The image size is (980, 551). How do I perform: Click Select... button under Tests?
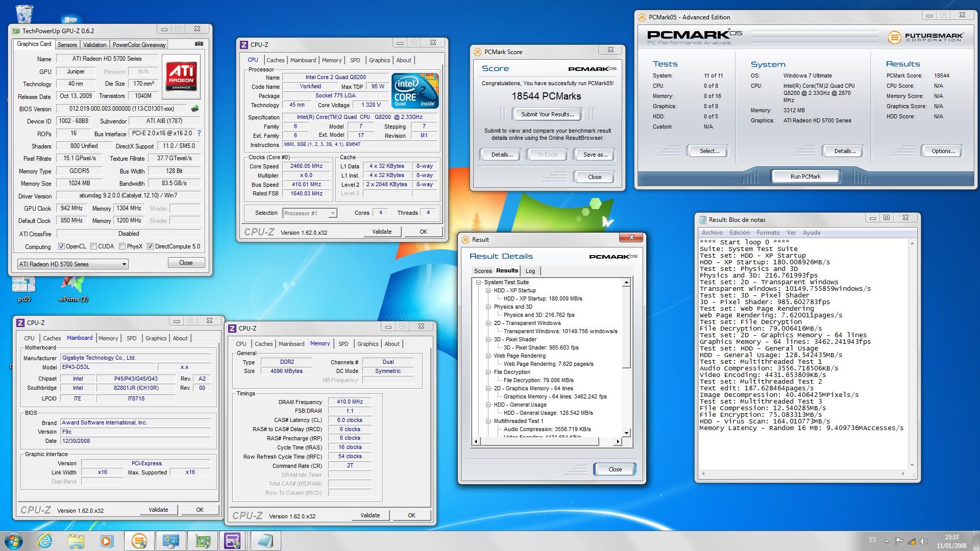pyautogui.click(x=709, y=151)
